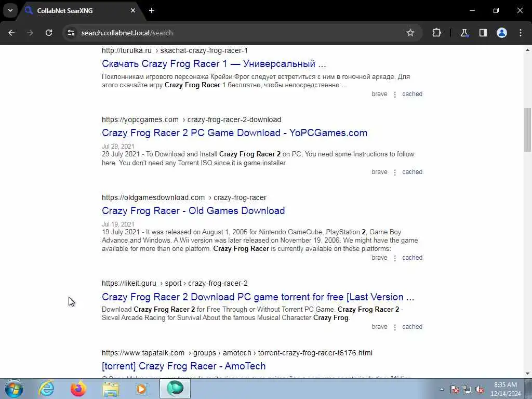Launch Internet Explorer from taskbar

pos(46,389)
